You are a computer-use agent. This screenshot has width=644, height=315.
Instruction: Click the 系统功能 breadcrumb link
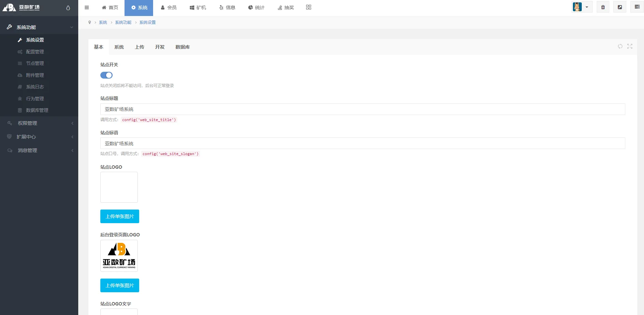123,22
